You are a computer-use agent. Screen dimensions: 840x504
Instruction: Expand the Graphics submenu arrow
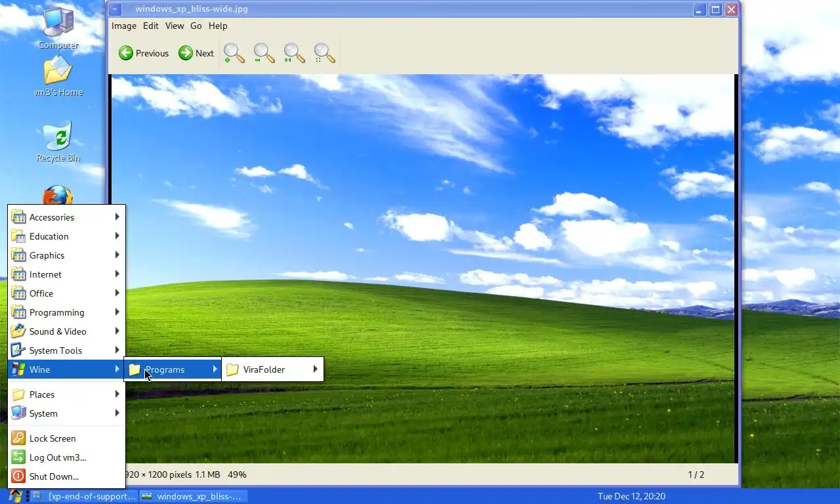pyautogui.click(x=117, y=255)
